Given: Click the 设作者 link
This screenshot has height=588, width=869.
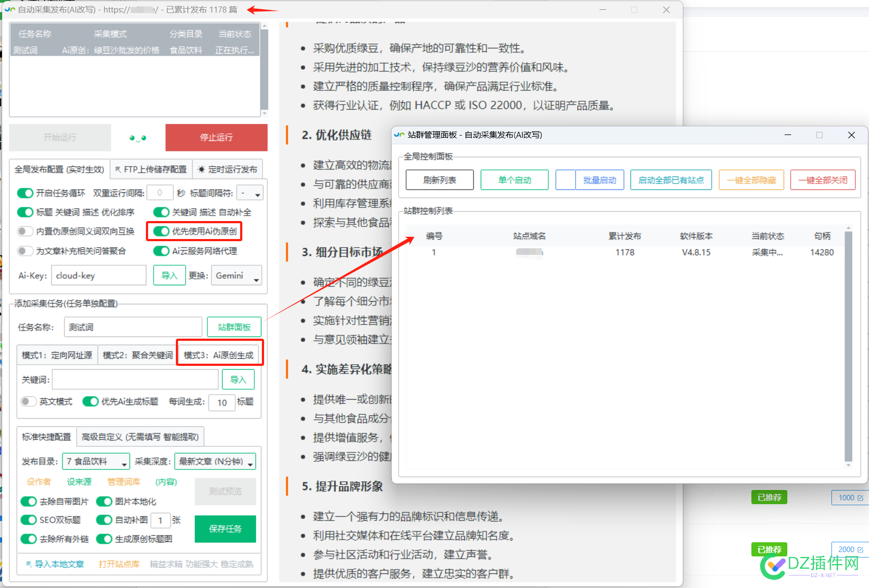Looking at the screenshot, I should [x=39, y=482].
